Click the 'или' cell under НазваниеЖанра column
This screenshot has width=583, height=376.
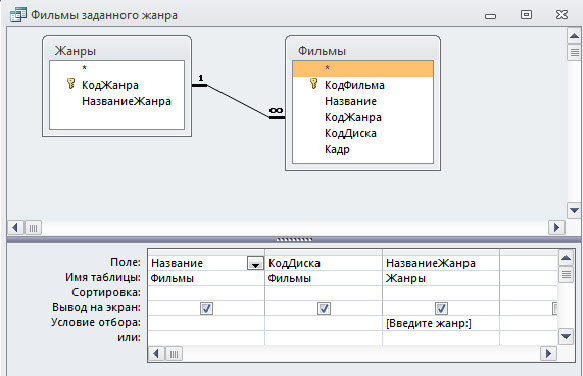click(x=441, y=338)
